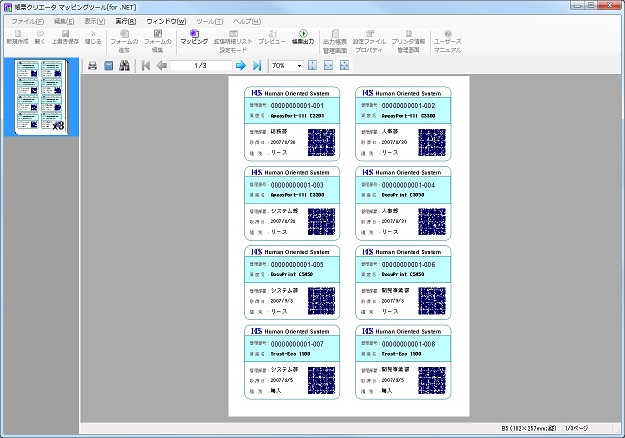
Task: Click label number 0000000001-008
Action: point(408,344)
